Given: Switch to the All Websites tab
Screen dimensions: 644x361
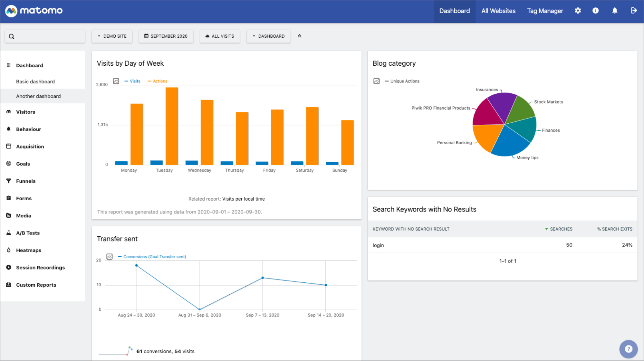Looking at the screenshot, I should pos(498,11).
